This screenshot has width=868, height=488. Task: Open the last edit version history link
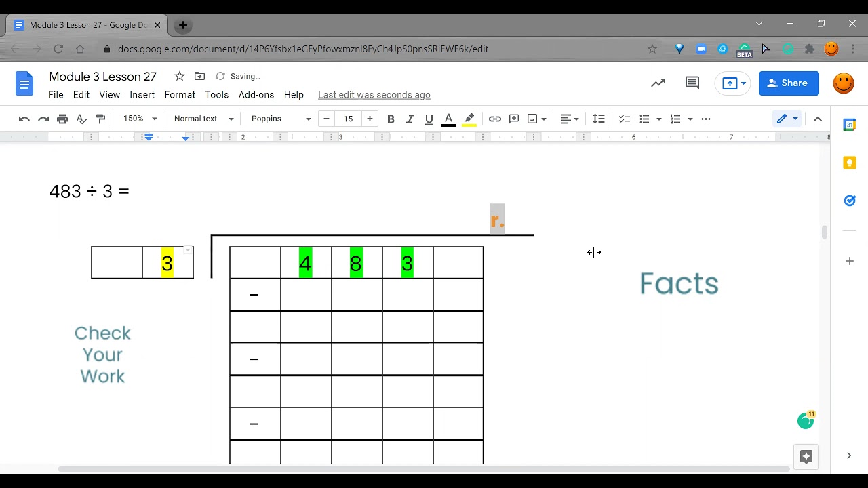(374, 95)
